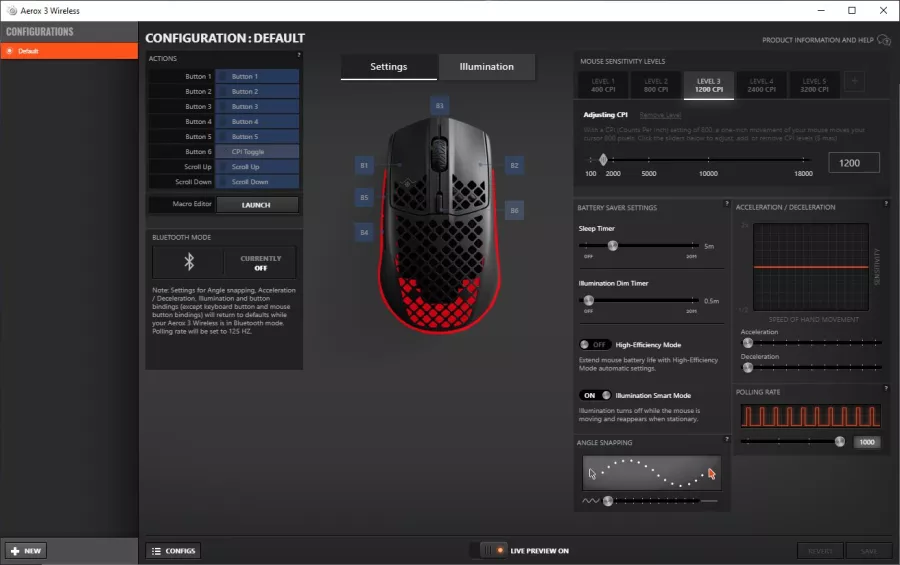Open Button 1 action dropdown
900x565 pixels.
point(257,76)
